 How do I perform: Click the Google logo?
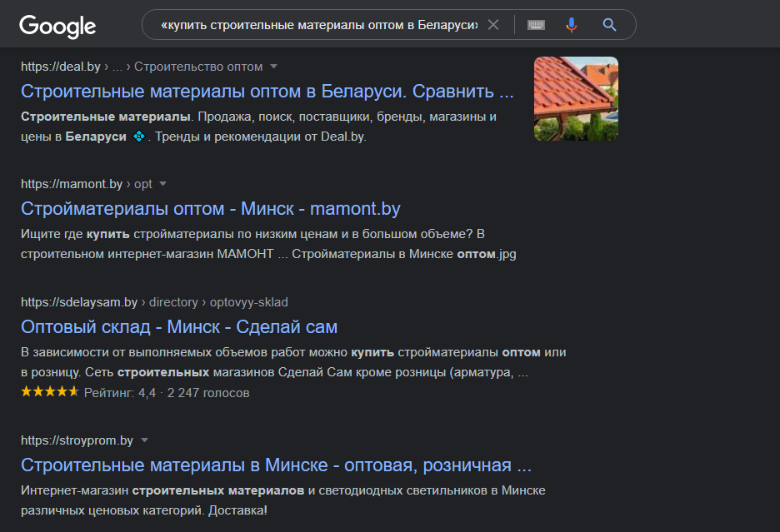point(57,27)
